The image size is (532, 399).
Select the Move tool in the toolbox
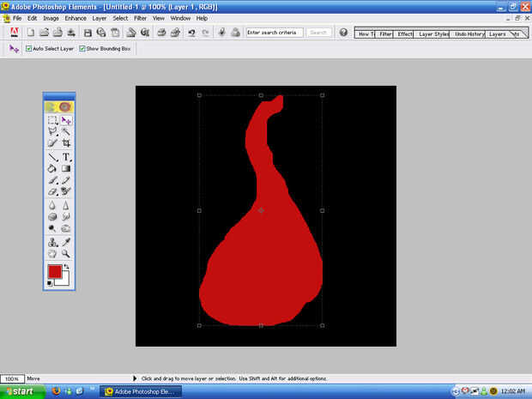(x=66, y=121)
